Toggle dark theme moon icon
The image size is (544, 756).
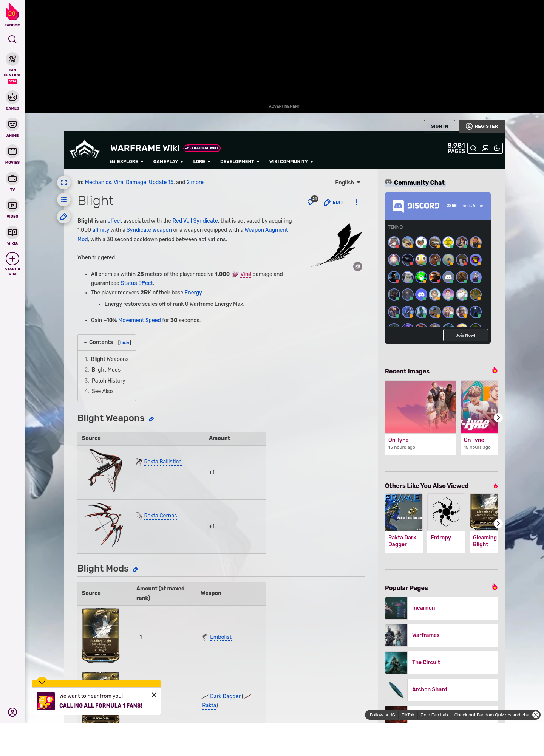coord(497,148)
